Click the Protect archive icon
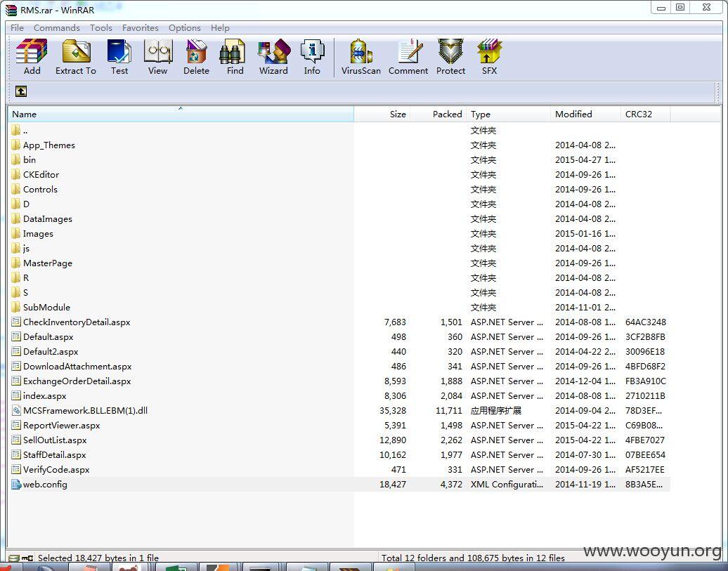Image resolution: width=728 pixels, height=571 pixels. (450, 57)
